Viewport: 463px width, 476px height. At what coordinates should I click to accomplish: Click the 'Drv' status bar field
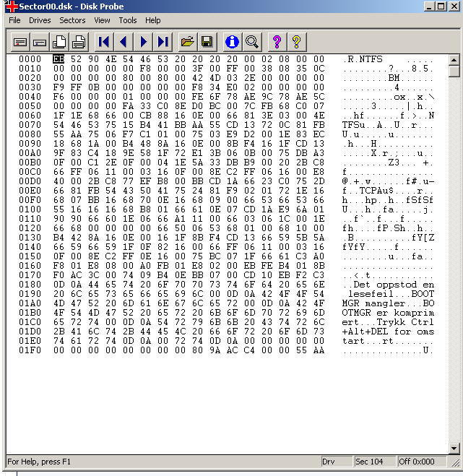(x=336, y=462)
